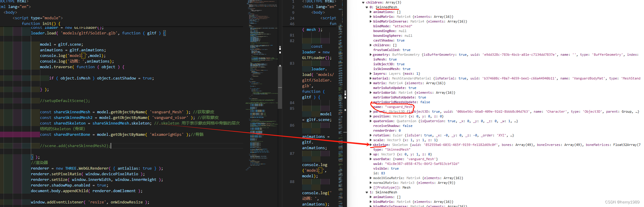Viewport: 644px width, 207px height.
Task: Expand matrixWorld: Matrix4 property
Action: pyautogui.click(x=371, y=93)
